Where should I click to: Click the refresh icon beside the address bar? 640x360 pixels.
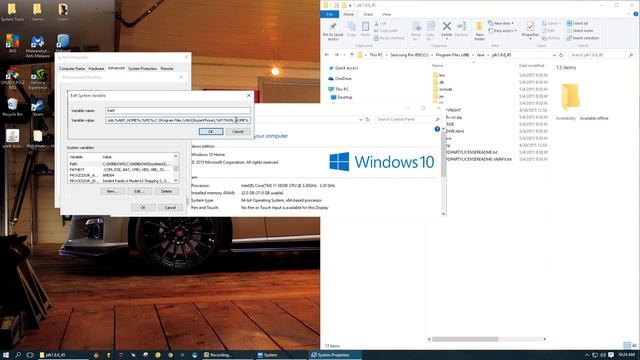click(x=561, y=55)
